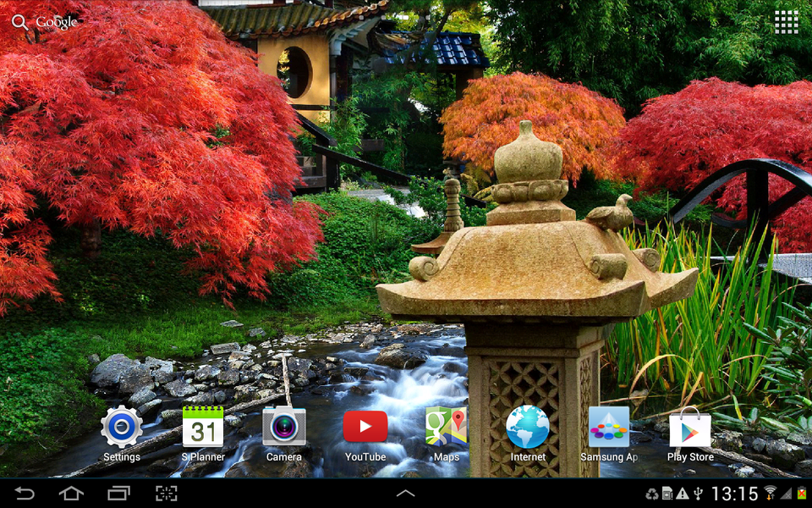Image resolution: width=812 pixels, height=508 pixels.
Task: Launch the Internet browser
Action: tap(528, 428)
